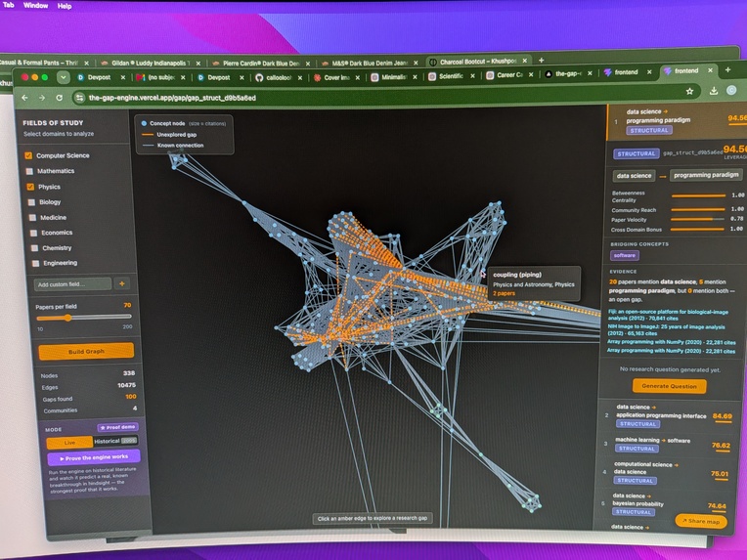747x560 pixels.
Task: Close the Gildan Luddy Indianapolis tab in back window
Action: [x=198, y=63]
